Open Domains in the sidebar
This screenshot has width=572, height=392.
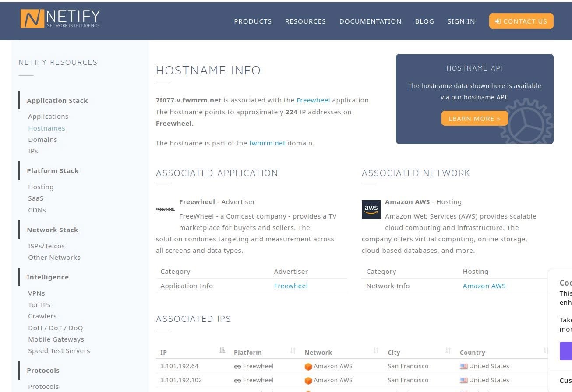click(x=42, y=140)
